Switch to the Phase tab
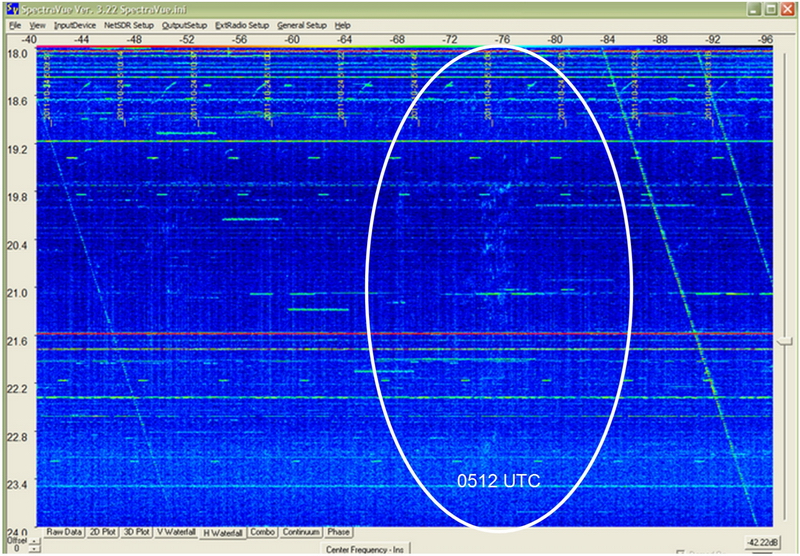The image size is (800, 556). 339,532
